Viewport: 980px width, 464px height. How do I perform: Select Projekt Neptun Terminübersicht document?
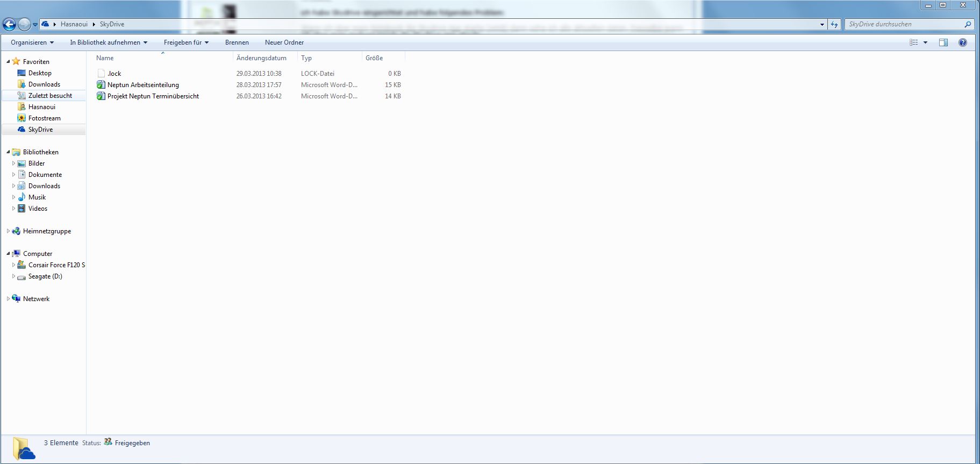153,96
